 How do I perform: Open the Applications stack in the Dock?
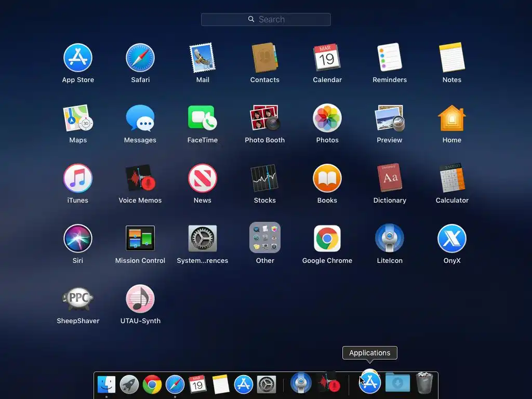[x=370, y=382]
